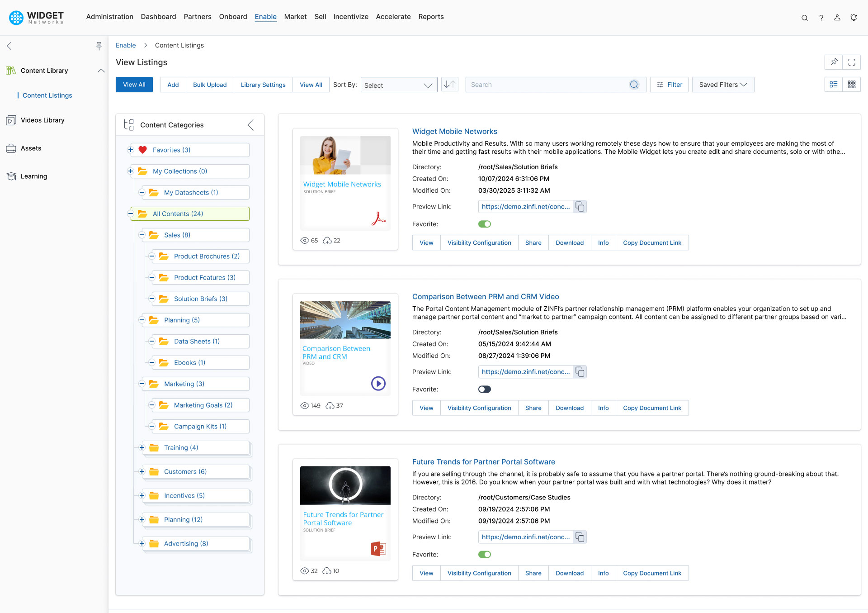
Task: Select the Assets sidebar icon
Action: [x=30, y=148]
